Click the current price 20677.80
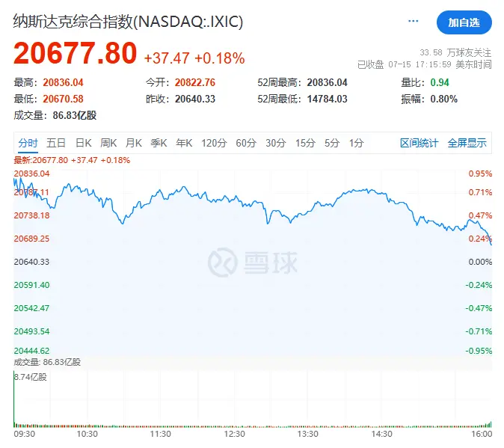This screenshot has width=504, height=448. 76,53
